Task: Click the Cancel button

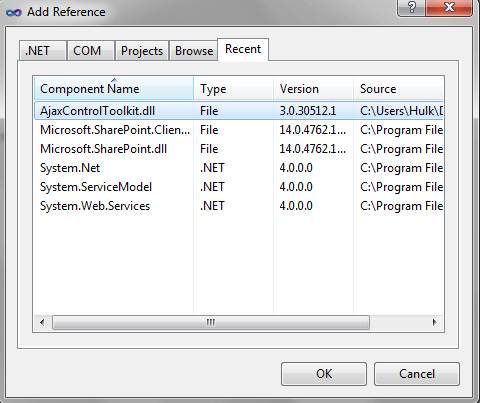Action: click(417, 374)
